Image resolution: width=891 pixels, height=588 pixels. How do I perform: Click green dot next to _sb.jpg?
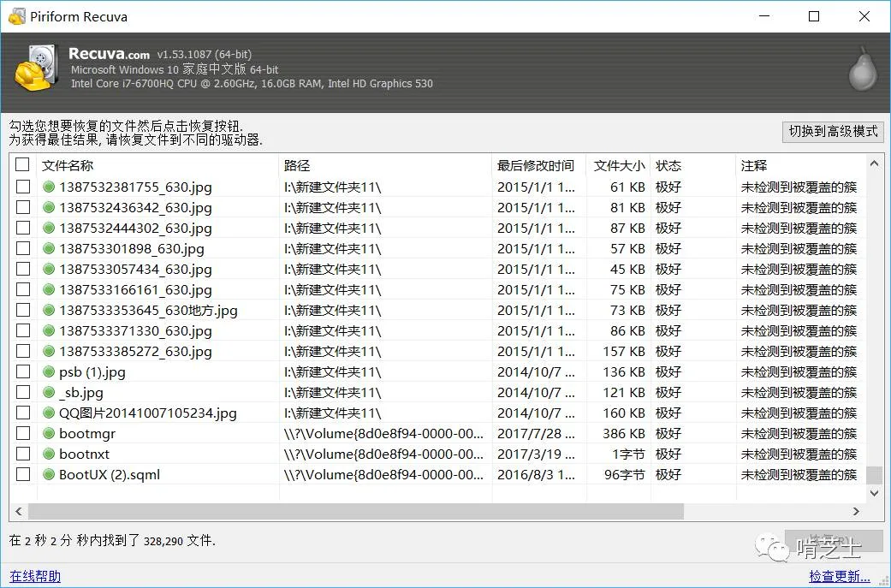point(49,392)
